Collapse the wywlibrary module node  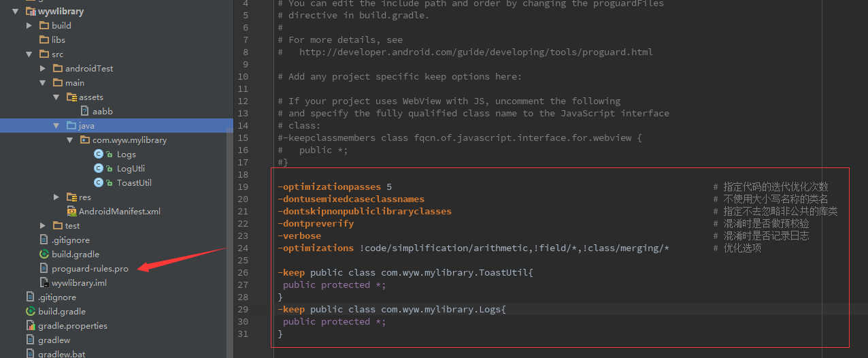[15, 12]
